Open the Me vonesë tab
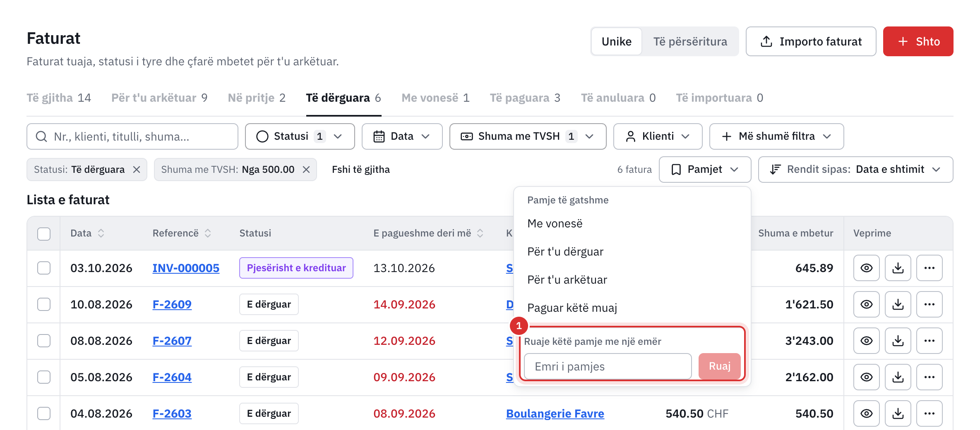The height and width of the screenshot is (430, 980). pyautogui.click(x=435, y=98)
